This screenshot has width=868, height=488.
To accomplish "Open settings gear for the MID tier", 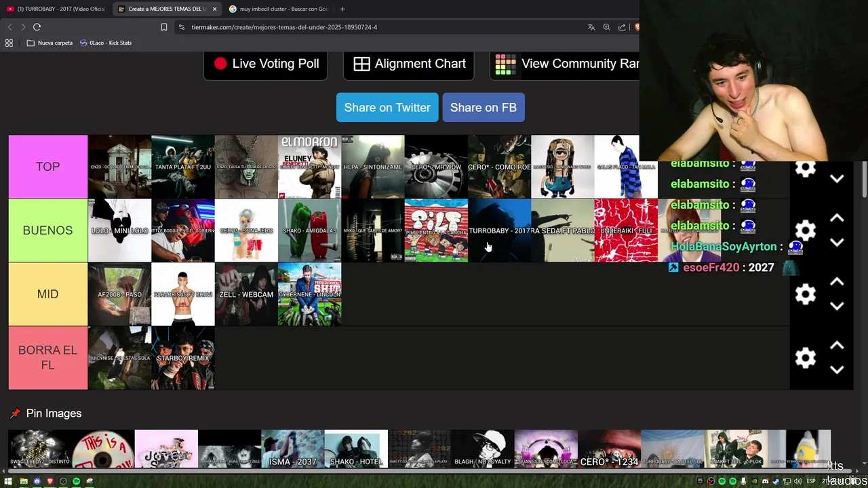I will tap(805, 294).
